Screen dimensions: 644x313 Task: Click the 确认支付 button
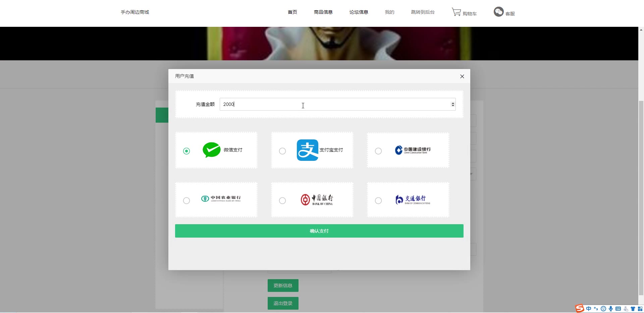coord(319,231)
